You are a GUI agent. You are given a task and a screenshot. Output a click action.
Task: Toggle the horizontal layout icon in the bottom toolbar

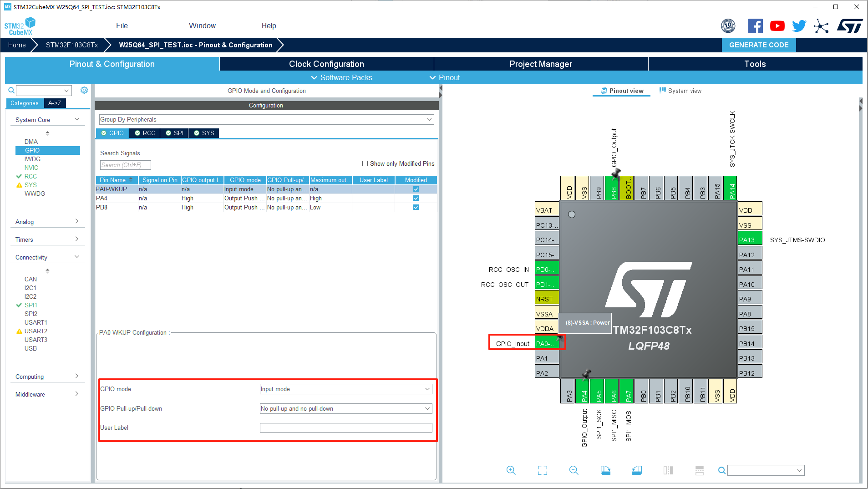coord(700,470)
